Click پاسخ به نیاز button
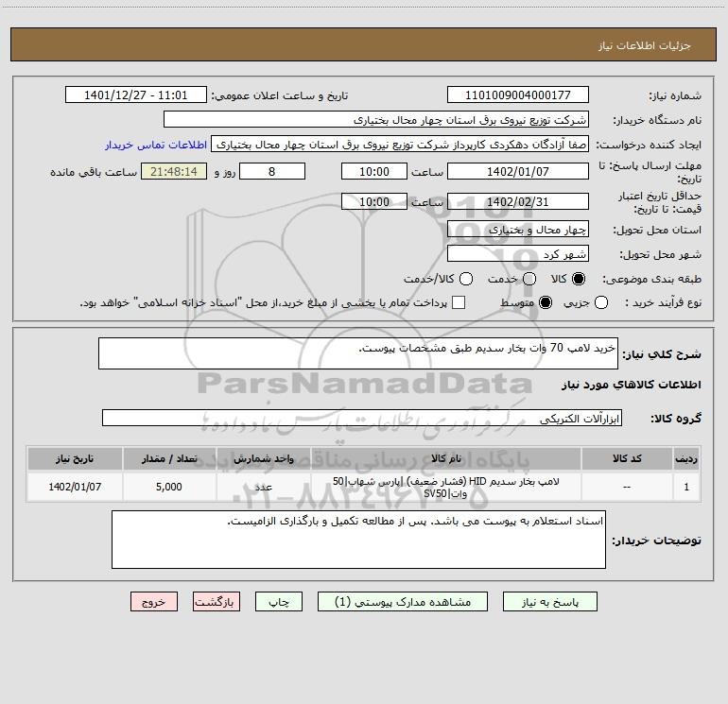The width and height of the screenshot is (728, 704). coord(550,601)
